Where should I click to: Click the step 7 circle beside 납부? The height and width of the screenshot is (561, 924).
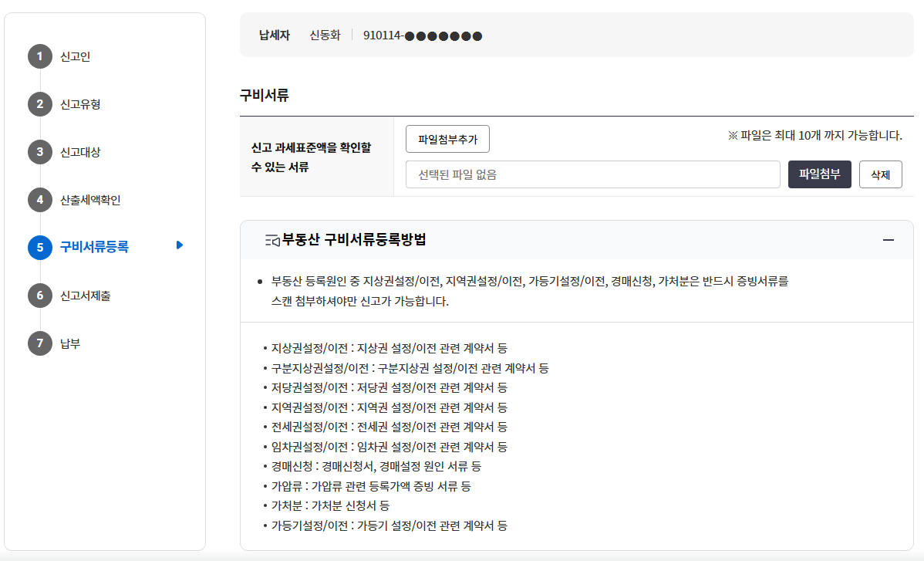click(39, 343)
